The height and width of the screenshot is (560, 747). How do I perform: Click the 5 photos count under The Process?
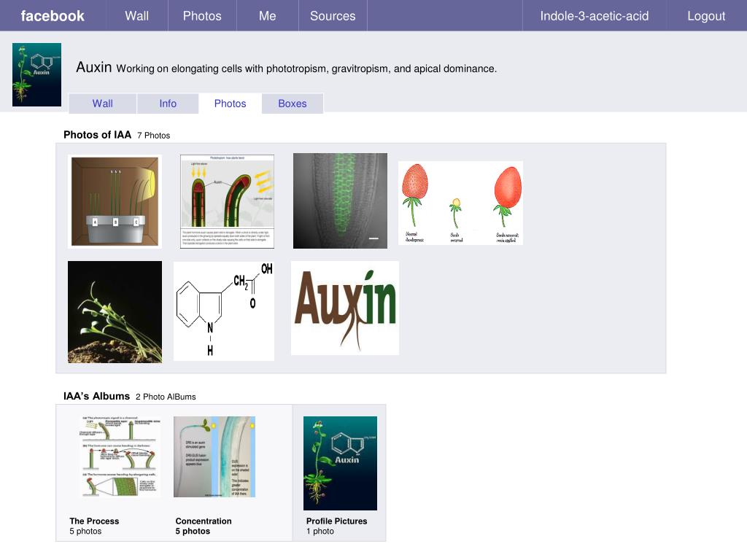[86, 532]
